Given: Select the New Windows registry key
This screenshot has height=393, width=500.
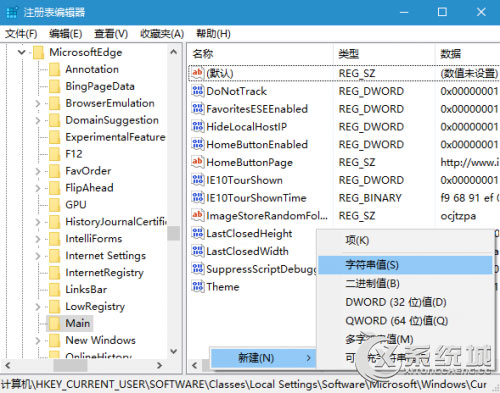Looking at the screenshot, I should 100,340.
